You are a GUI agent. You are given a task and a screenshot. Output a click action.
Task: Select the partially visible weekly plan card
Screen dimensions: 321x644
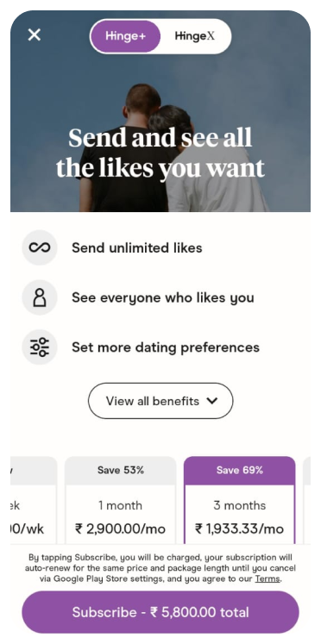(x=34, y=500)
